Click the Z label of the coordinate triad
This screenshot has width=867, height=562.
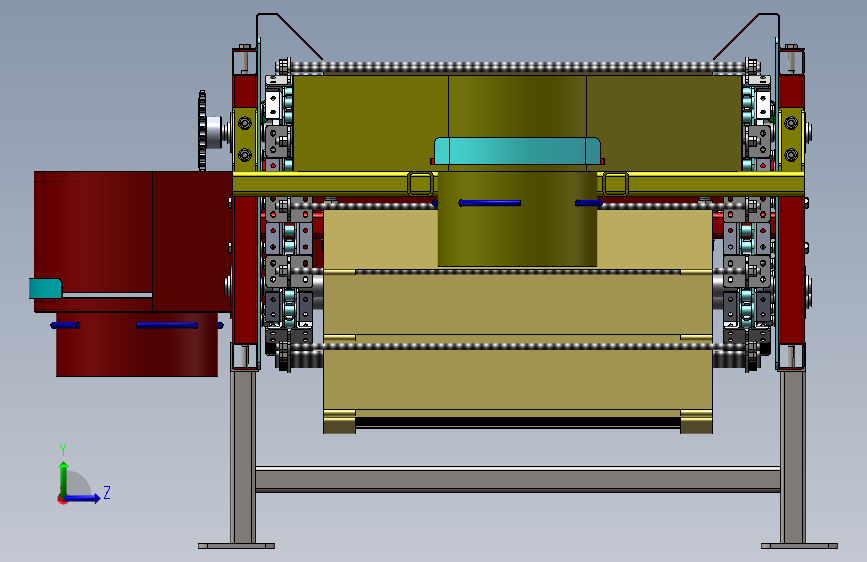[x=107, y=492]
